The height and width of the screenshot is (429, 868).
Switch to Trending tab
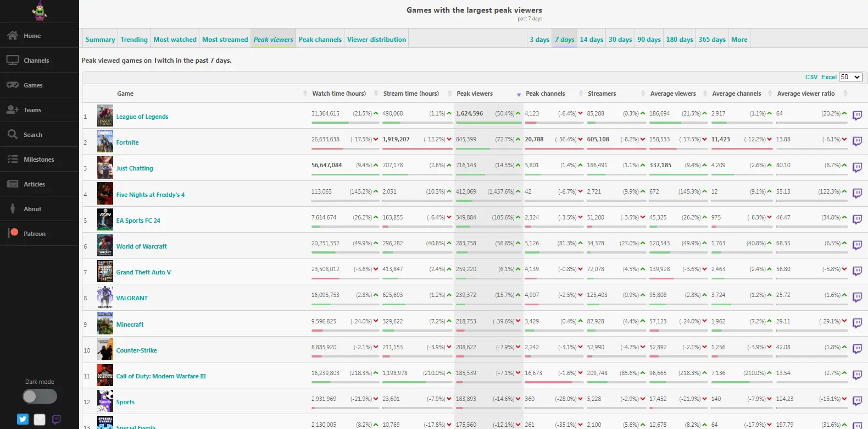click(134, 39)
